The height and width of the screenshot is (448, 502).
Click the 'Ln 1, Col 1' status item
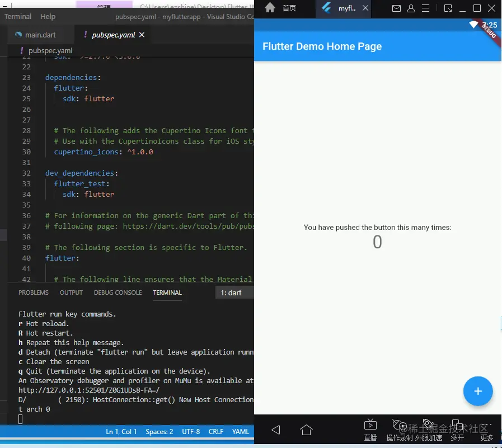click(121, 432)
